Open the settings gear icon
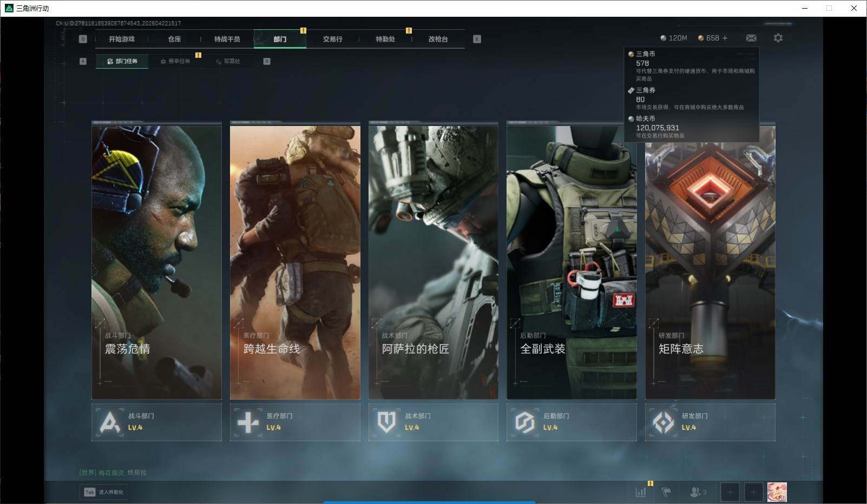867x504 pixels. (778, 38)
